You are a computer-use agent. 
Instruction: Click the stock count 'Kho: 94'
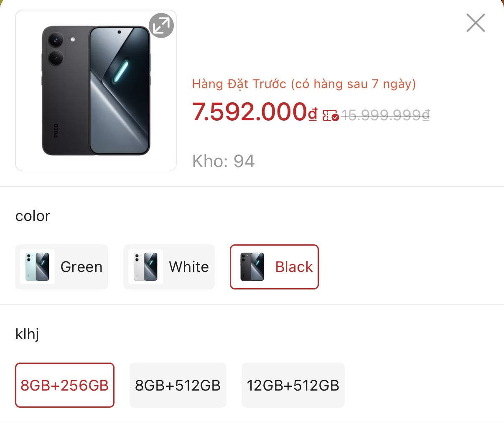pyautogui.click(x=224, y=160)
